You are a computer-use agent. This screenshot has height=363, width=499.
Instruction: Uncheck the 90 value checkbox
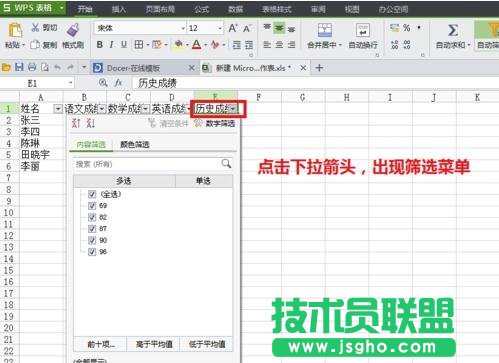tap(92, 240)
